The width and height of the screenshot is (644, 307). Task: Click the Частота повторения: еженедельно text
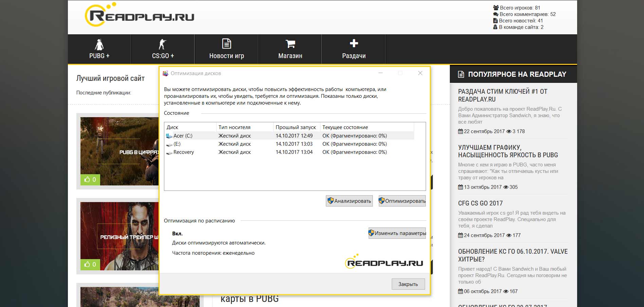(x=213, y=253)
